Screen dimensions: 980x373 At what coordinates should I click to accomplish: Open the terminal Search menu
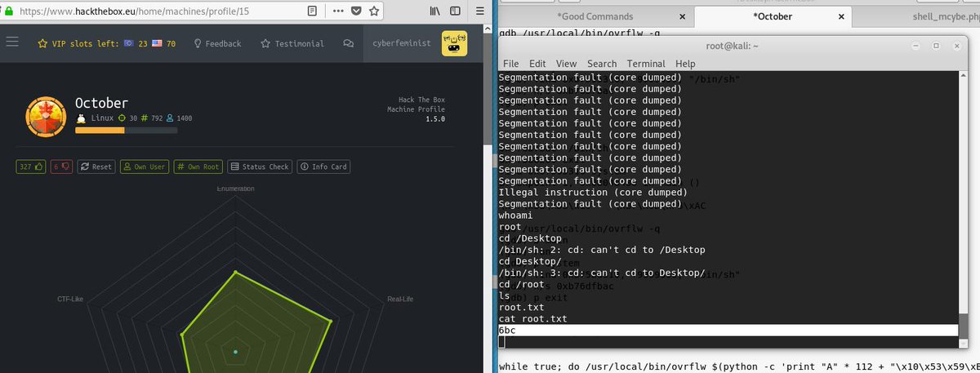[602, 64]
